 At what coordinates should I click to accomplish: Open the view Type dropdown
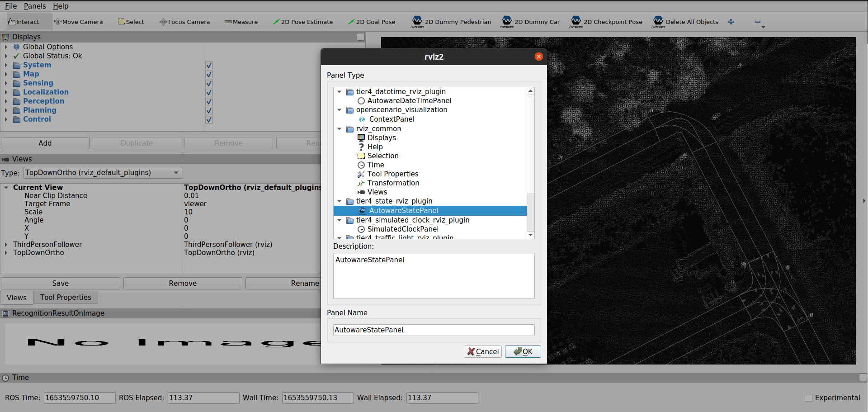click(x=103, y=173)
